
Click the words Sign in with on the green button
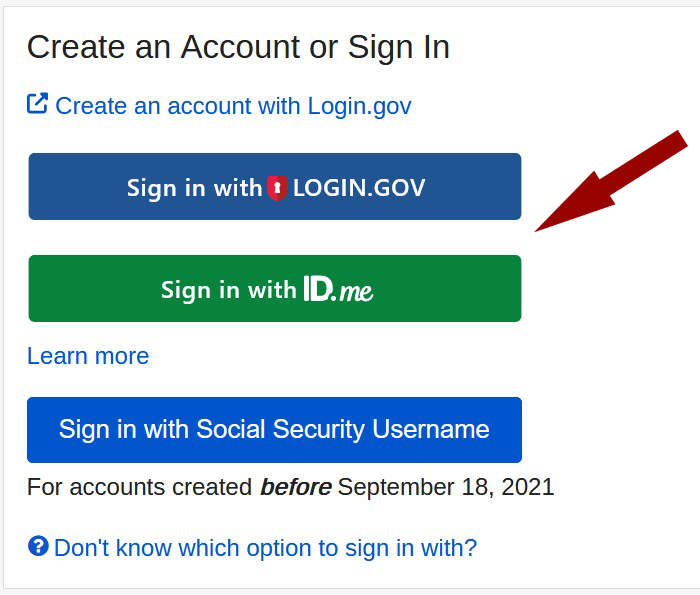tap(228, 290)
